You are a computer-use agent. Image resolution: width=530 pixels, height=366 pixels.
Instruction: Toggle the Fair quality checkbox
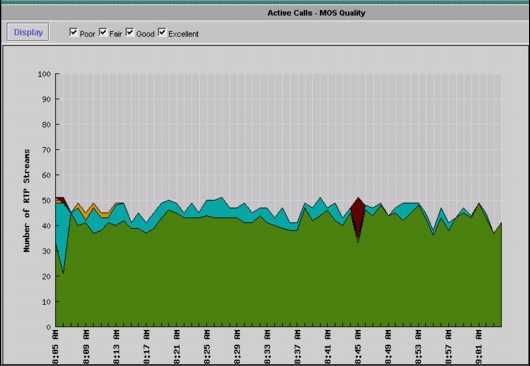point(103,32)
